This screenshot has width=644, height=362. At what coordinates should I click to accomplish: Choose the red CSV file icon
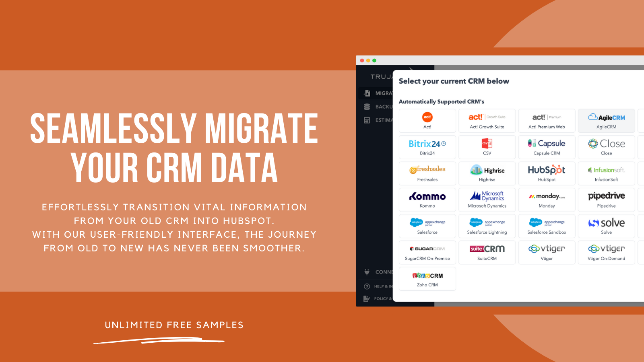(x=487, y=144)
